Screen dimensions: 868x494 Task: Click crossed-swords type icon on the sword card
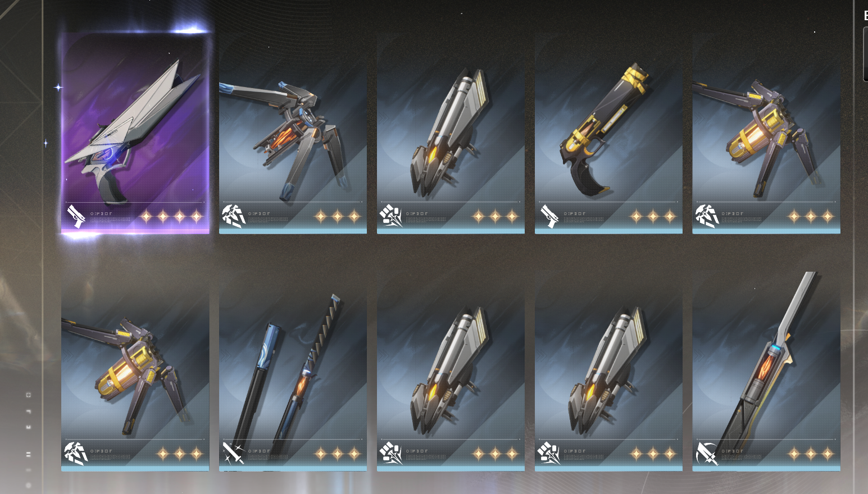(x=233, y=454)
